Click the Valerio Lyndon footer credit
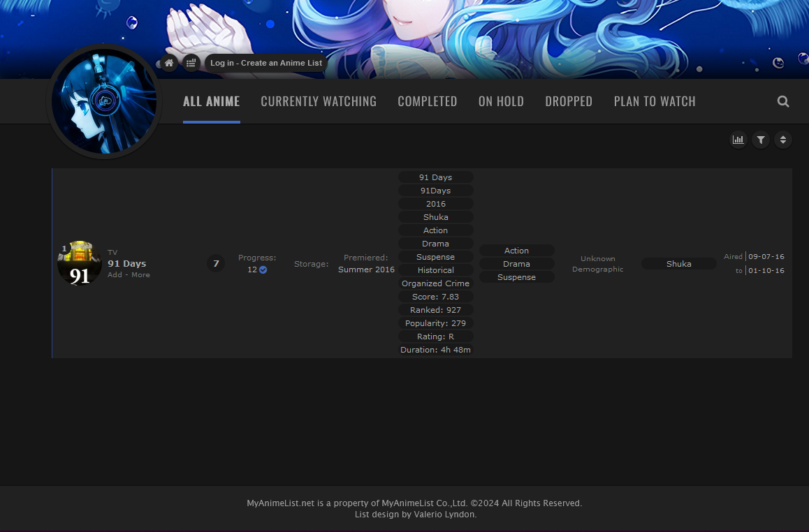 tap(444, 514)
